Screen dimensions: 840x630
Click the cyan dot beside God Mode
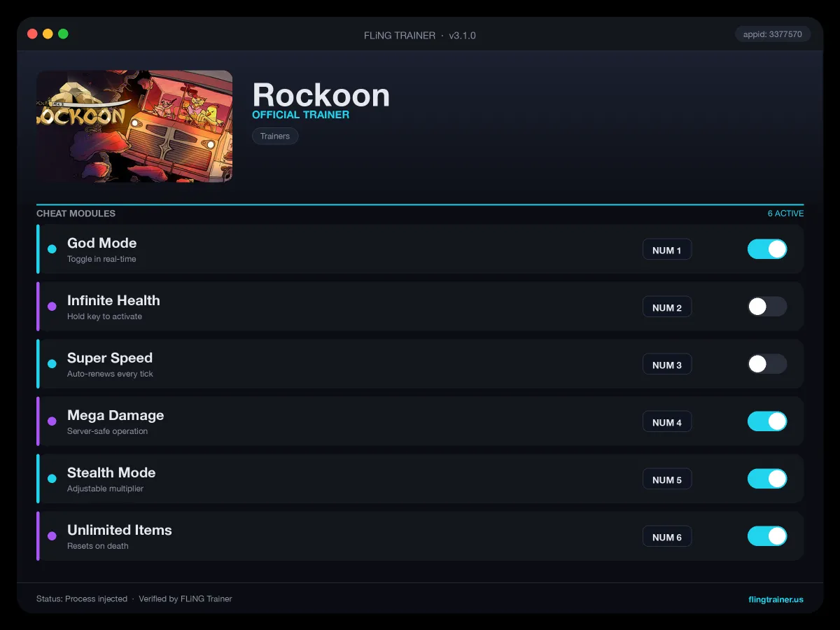point(52,249)
